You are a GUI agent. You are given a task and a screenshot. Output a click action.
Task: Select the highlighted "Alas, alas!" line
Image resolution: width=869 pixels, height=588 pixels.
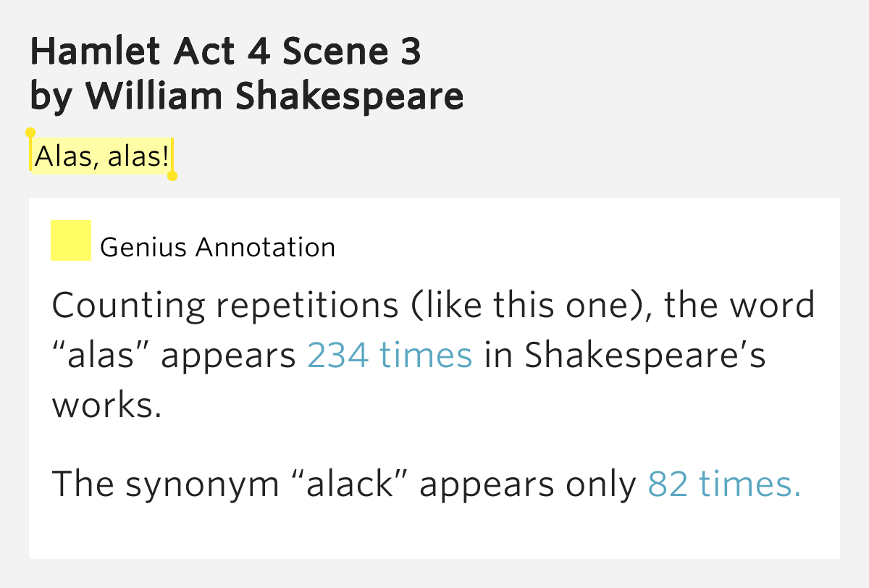pos(102,156)
